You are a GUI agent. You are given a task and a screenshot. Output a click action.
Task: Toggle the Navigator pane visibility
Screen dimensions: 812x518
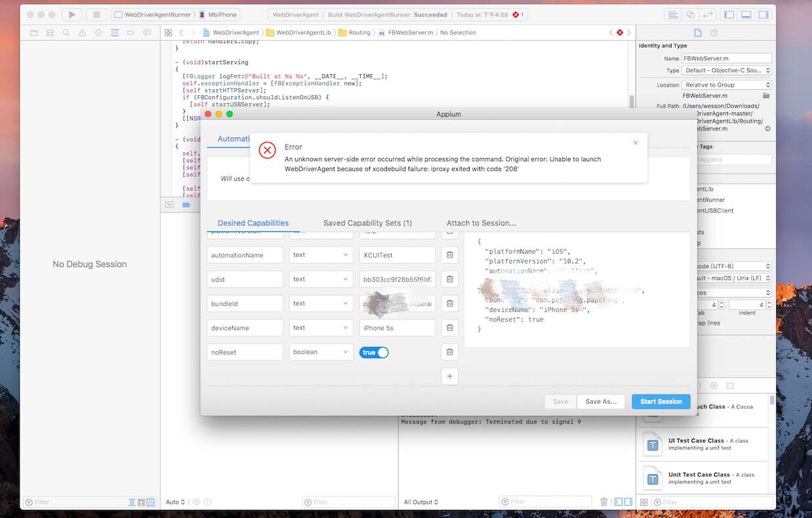pos(729,14)
